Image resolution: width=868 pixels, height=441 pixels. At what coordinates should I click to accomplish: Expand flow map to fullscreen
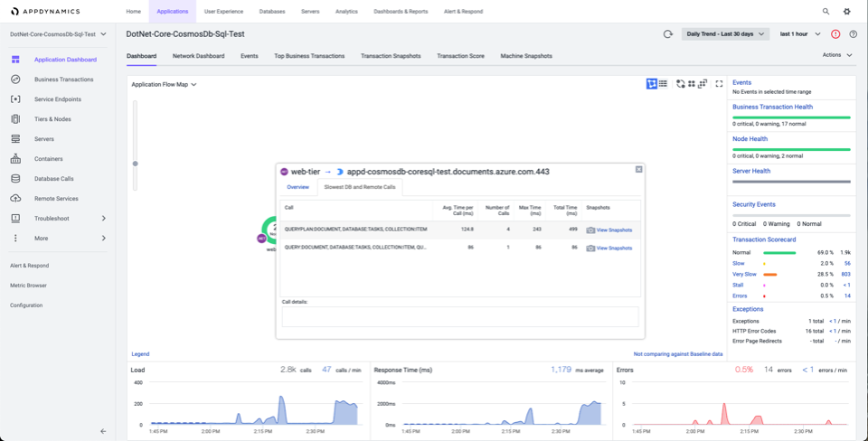coord(719,83)
